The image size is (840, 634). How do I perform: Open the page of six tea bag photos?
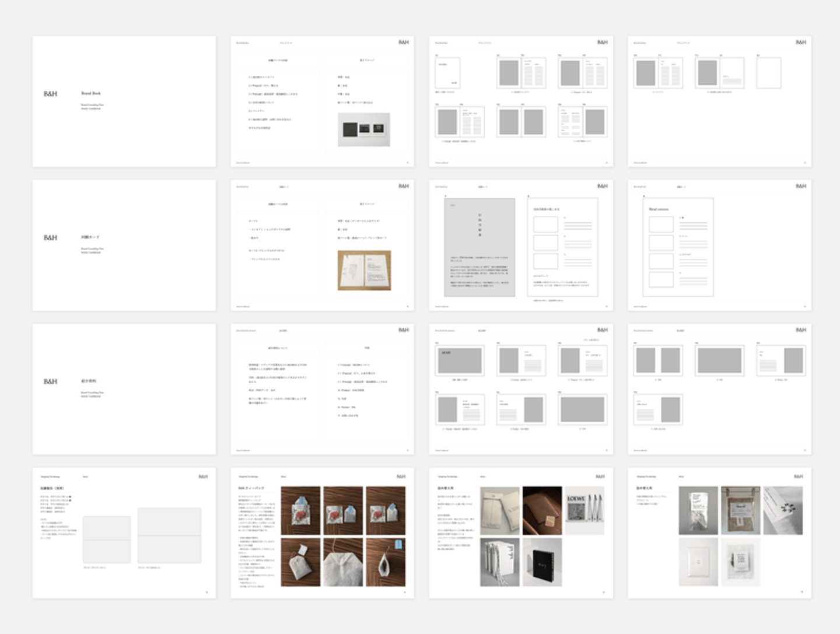point(322,533)
